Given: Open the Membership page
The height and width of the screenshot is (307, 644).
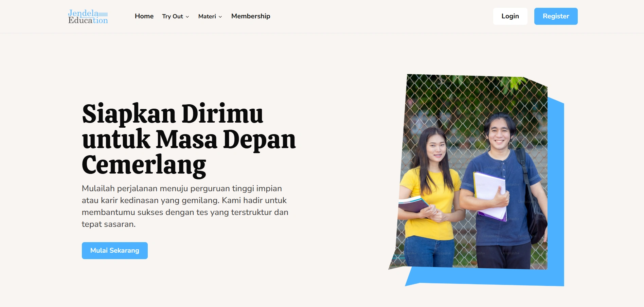Looking at the screenshot, I should (251, 16).
